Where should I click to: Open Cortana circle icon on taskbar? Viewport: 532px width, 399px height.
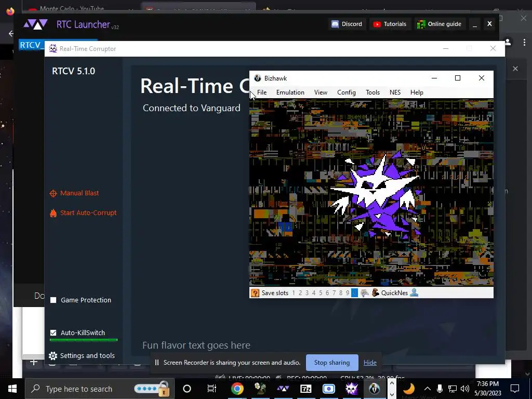[x=187, y=389]
